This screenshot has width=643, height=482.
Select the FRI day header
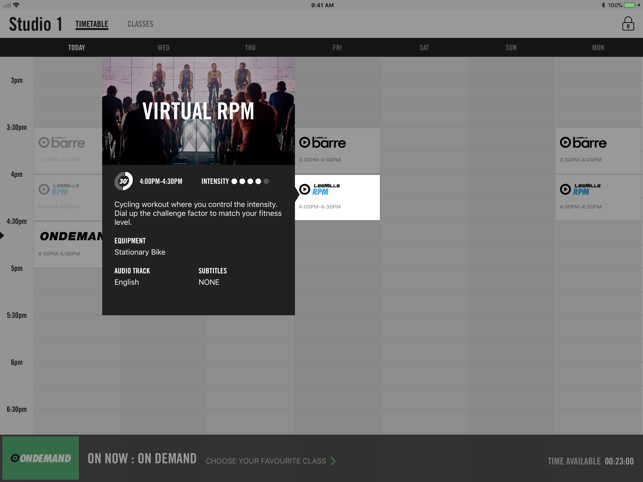[x=337, y=48]
